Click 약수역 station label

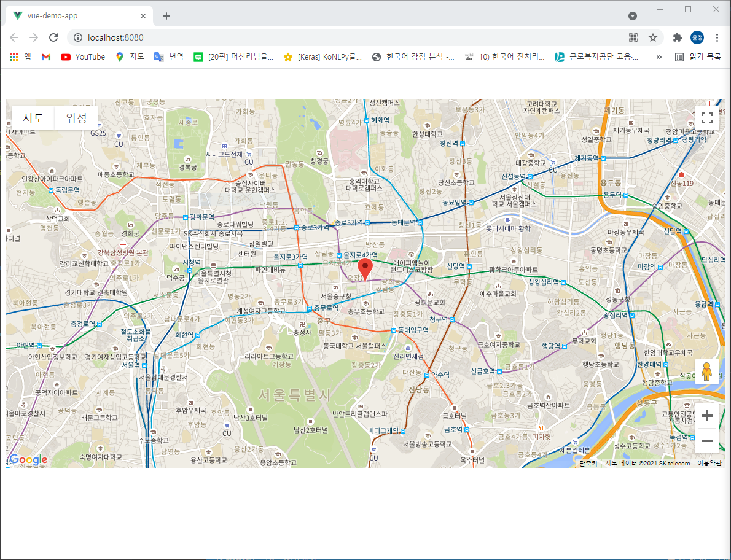pos(440,375)
